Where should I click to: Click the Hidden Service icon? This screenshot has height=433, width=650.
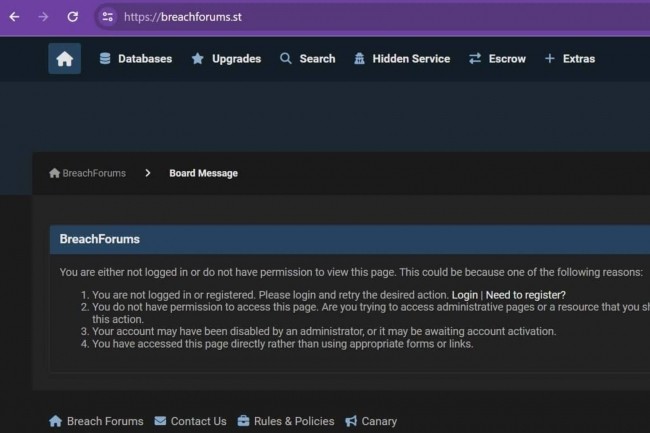pos(359,59)
